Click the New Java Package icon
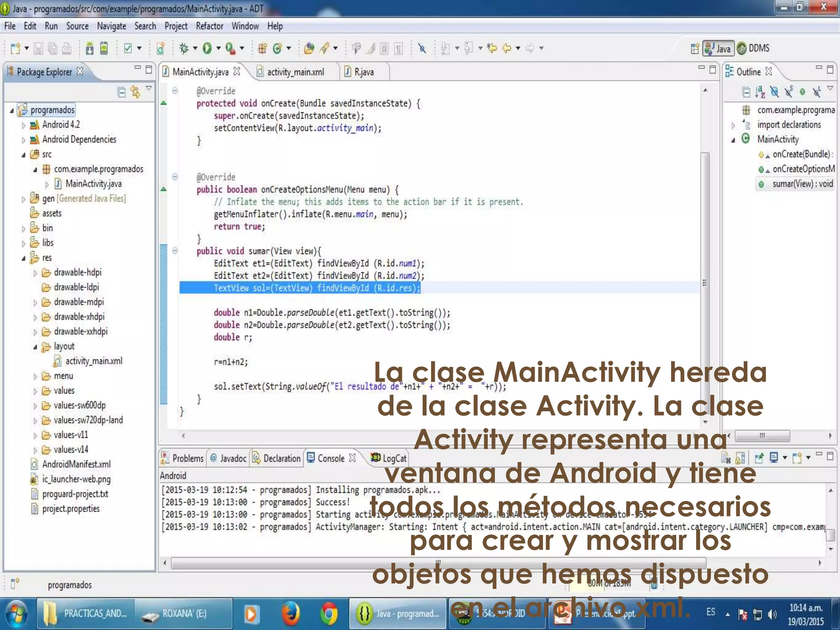840x630 pixels. click(262, 48)
